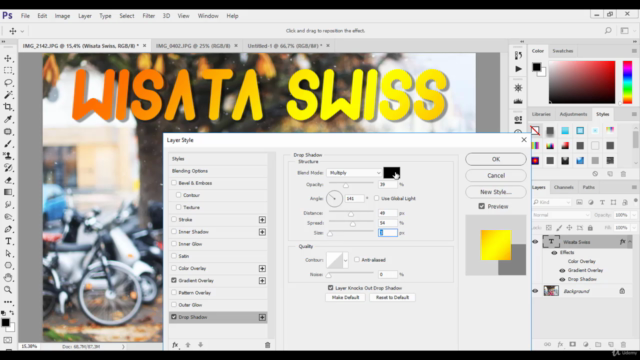Click Cancel in Layer Style dialog
This screenshot has width=640, height=360.
point(496,176)
